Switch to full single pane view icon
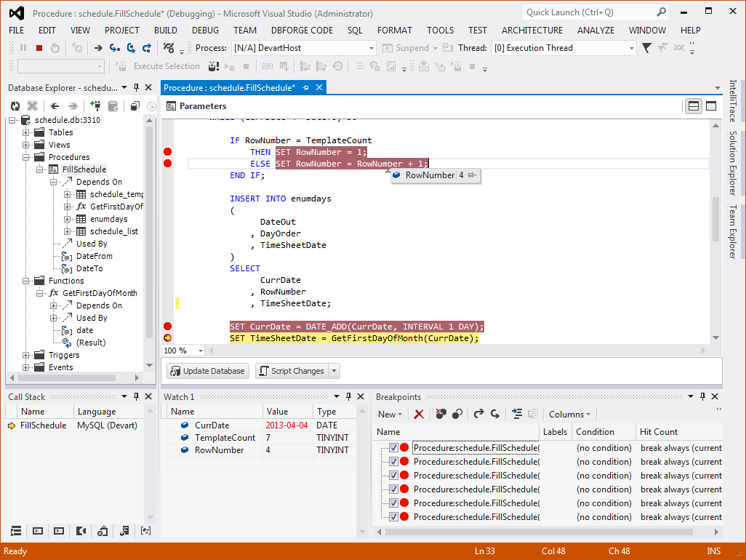The height and width of the screenshot is (560, 746). tap(711, 106)
